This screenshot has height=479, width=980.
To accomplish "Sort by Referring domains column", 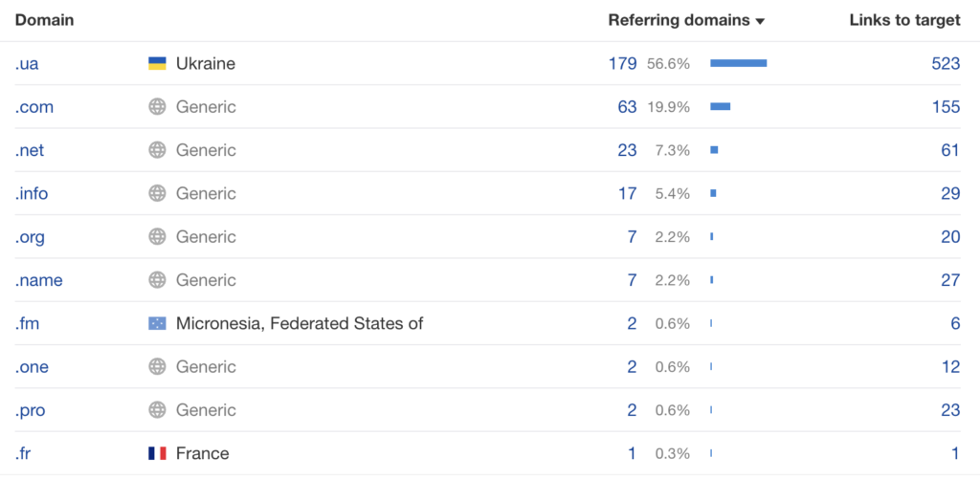I will point(685,20).
